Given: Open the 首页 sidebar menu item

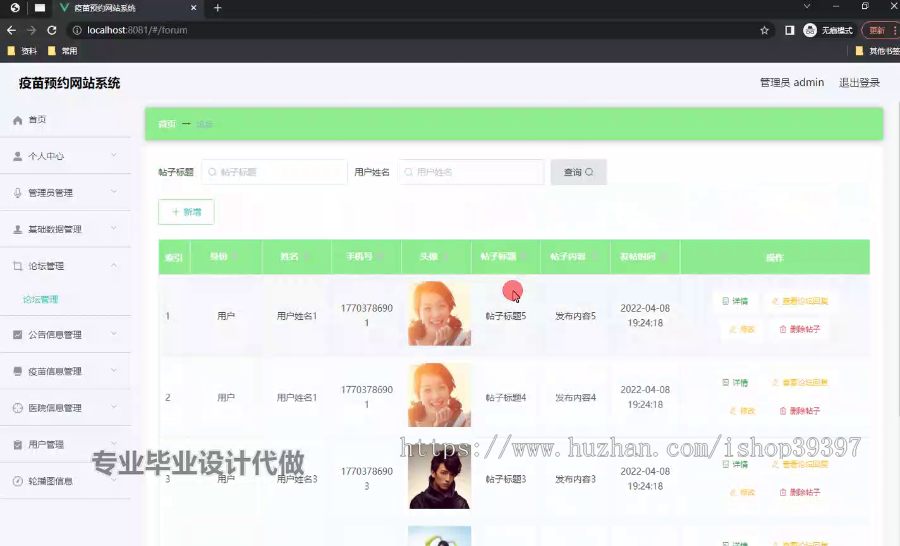Looking at the screenshot, I should point(65,120).
